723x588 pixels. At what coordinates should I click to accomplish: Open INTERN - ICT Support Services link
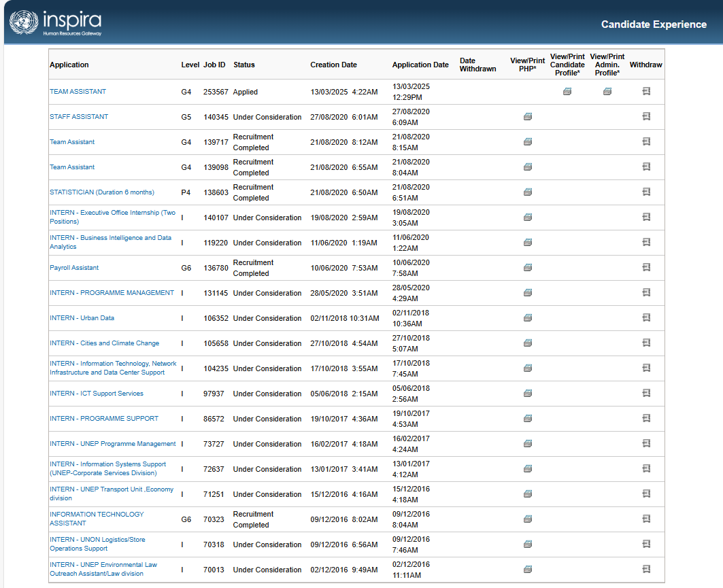click(97, 394)
